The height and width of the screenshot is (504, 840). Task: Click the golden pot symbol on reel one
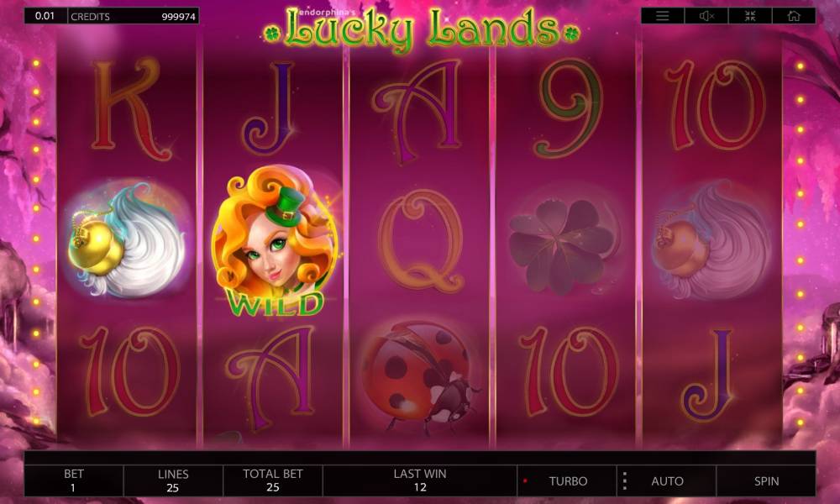[x=128, y=240]
